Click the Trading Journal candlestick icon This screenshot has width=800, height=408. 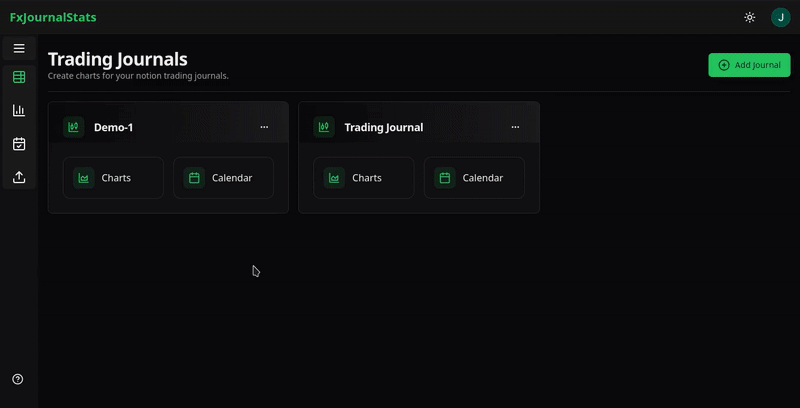pos(324,127)
